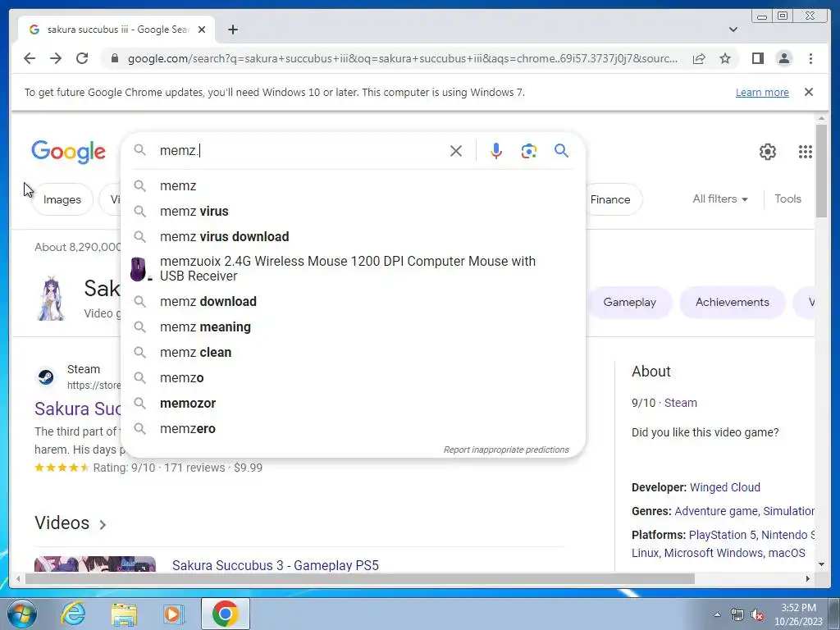Image resolution: width=840 pixels, height=630 pixels.
Task: Show hidden system tray icons
Action: click(x=717, y=615)
